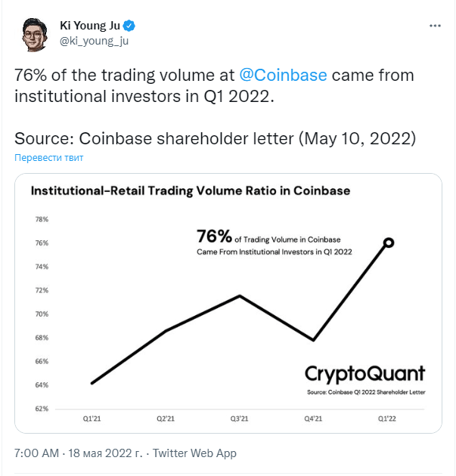This screenshot has height=476, width=456.
Task: Open the chart image titled Institutional-Retail Trading Volume
Action: tap(228, 303)
